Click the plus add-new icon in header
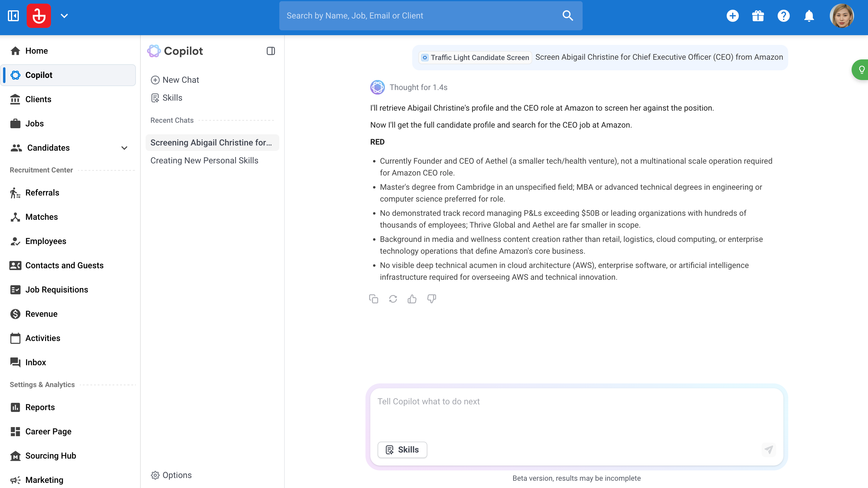Viewport: 868px width, 488px height. click(732, 16)
